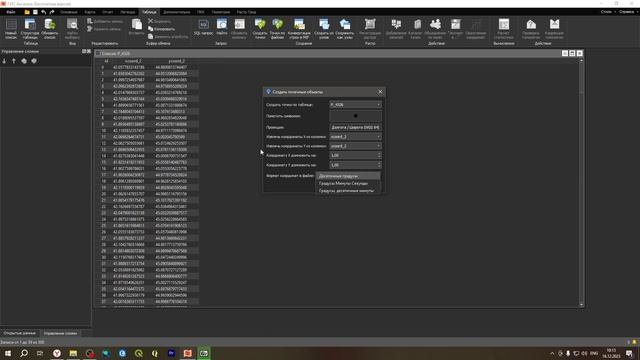Open table selector dropdown P_4326
640x360 pixels.
pos(355,105)
